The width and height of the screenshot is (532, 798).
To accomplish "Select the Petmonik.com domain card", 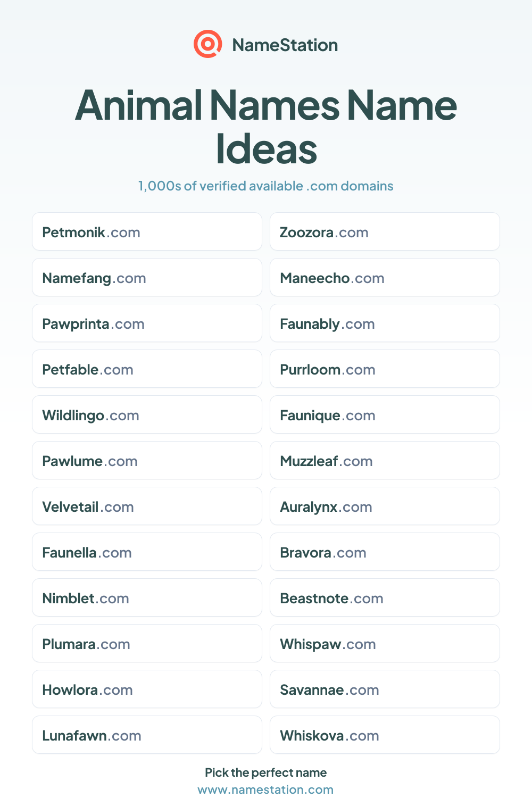I will [147, 231].
